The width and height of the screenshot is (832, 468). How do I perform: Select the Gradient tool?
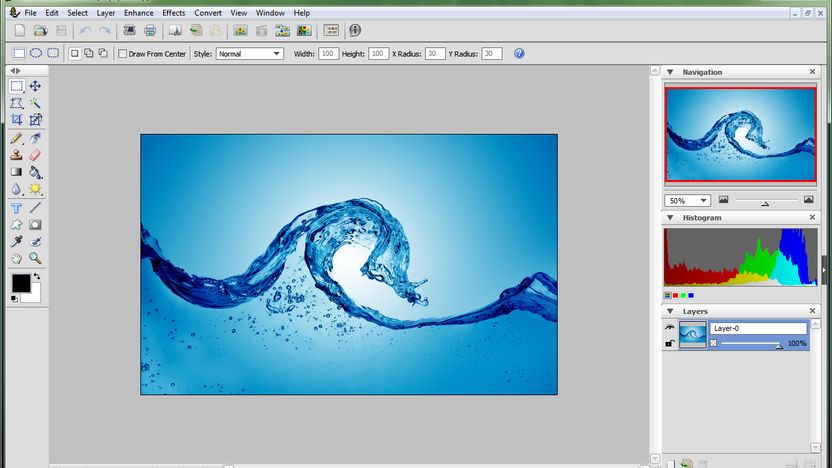(16, 172)
